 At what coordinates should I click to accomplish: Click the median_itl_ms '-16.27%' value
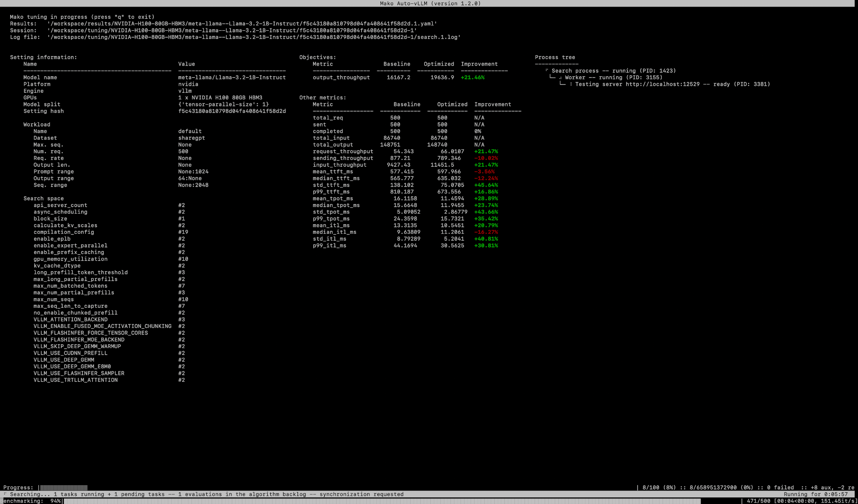[x=486, y=232]
